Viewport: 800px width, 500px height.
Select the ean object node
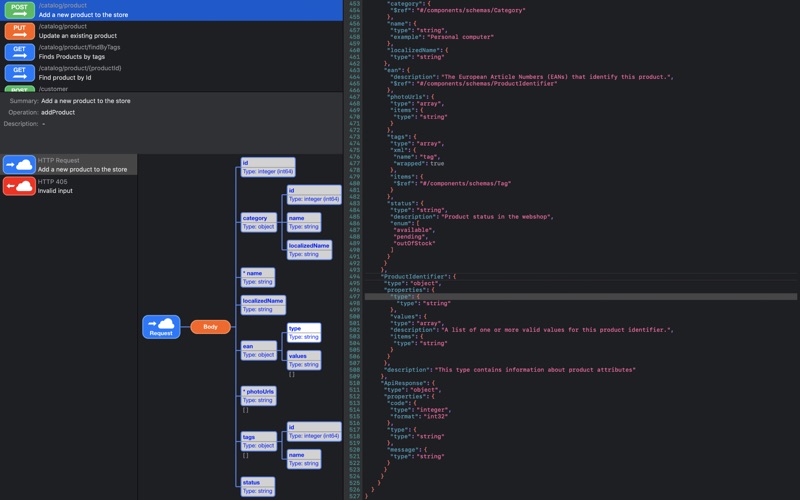click(259, 351)
